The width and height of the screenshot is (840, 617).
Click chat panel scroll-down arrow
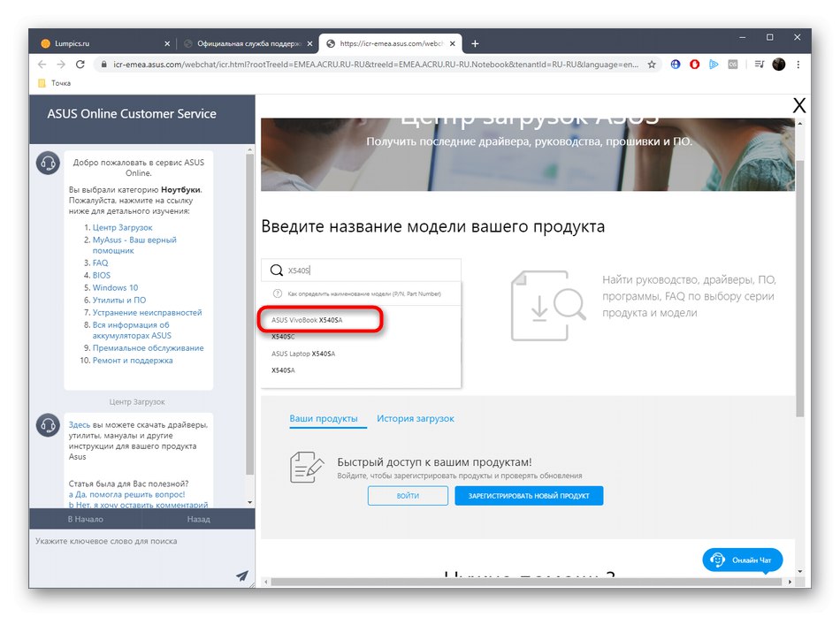[249, 502]
